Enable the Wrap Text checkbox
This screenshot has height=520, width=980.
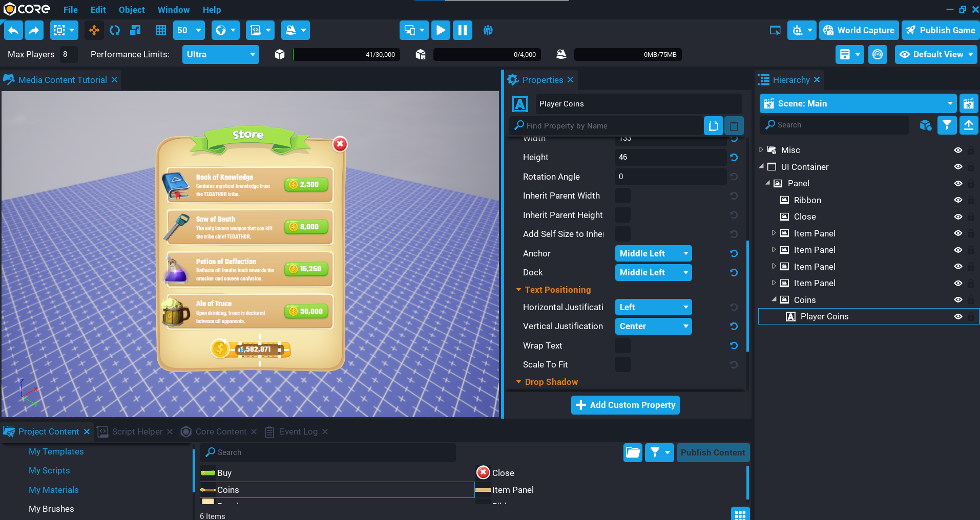click(622, 345)
